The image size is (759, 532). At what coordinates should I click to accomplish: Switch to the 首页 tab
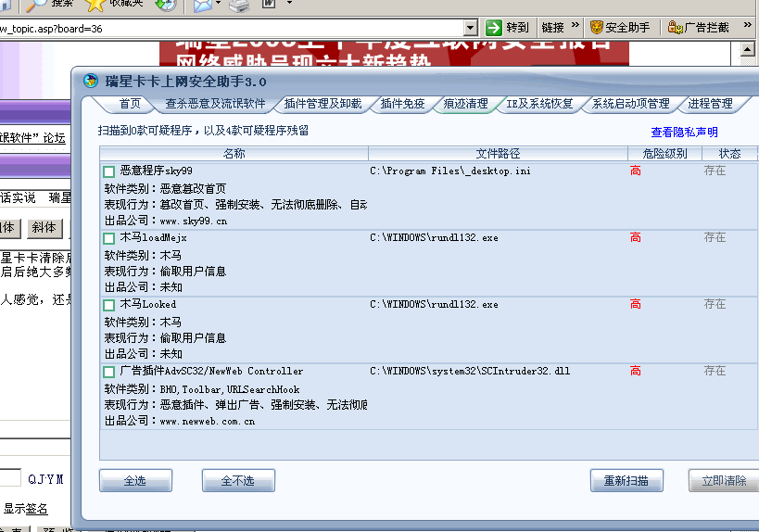click(x=130, y=104)
